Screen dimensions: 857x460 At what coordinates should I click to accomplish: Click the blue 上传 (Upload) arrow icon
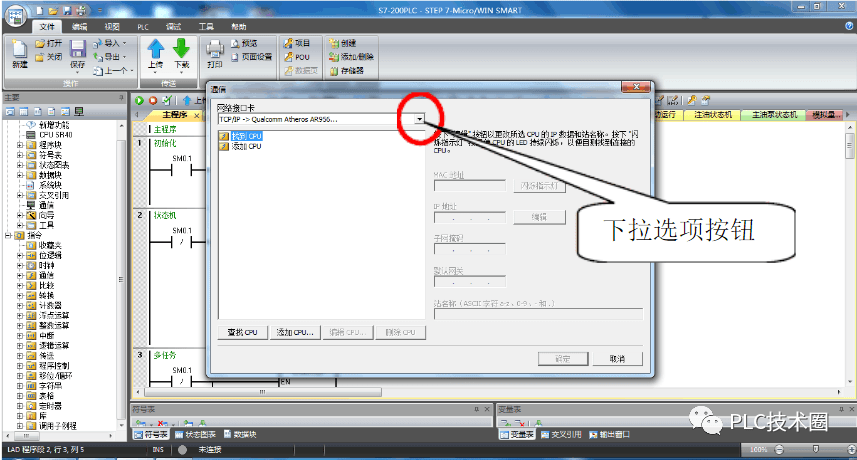[x=156, y=49]
